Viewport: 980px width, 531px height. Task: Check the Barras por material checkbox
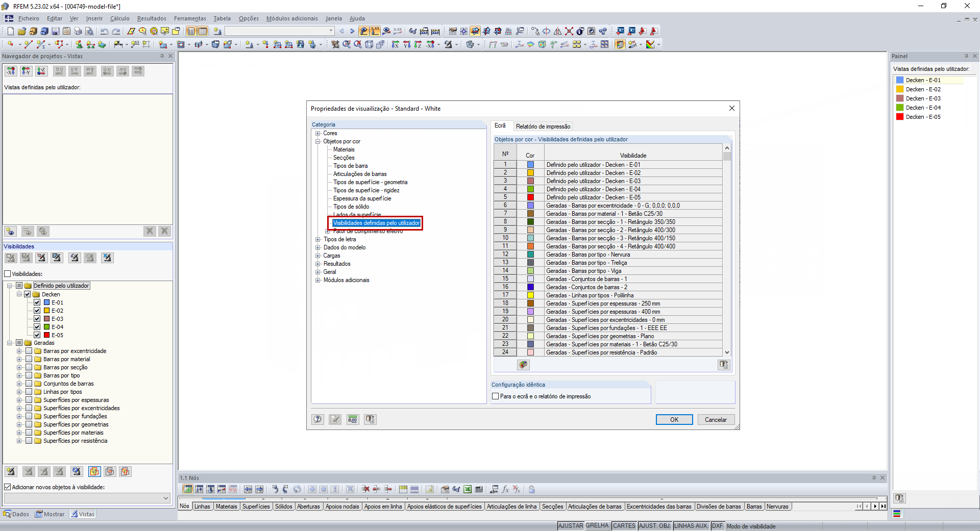point(29,359)
